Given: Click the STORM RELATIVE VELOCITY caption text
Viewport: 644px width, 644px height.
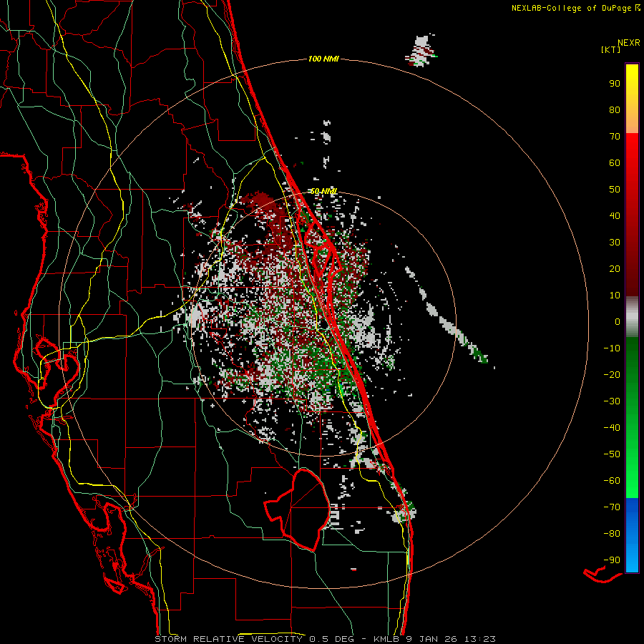Looking at the screenshot, I should (x=228, y=639).
